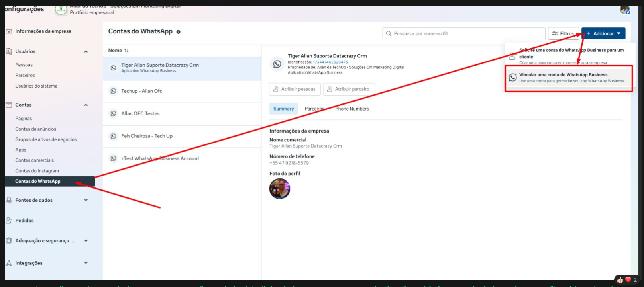Screen dimensions: 644x287
Task: Open Parceiros under Usuários
Action: (x=25, y=75)
